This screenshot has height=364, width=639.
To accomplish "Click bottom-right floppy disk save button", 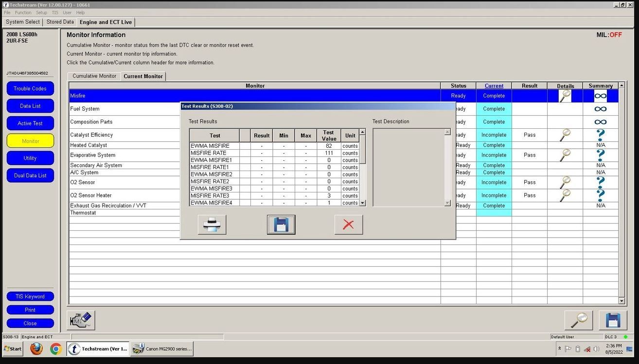I will [613, 320].
